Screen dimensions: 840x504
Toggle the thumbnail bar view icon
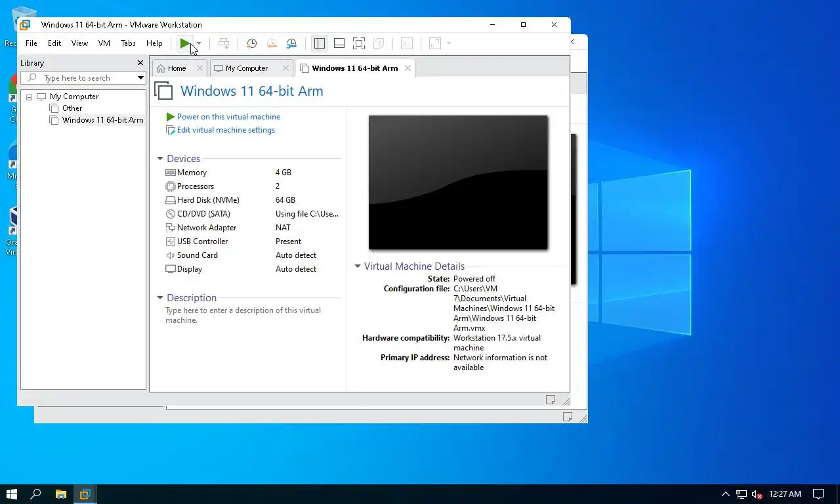[x=339, y=43]
